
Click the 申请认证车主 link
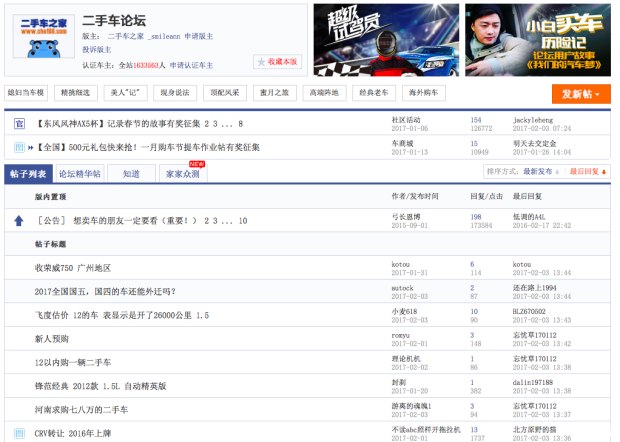191,66
